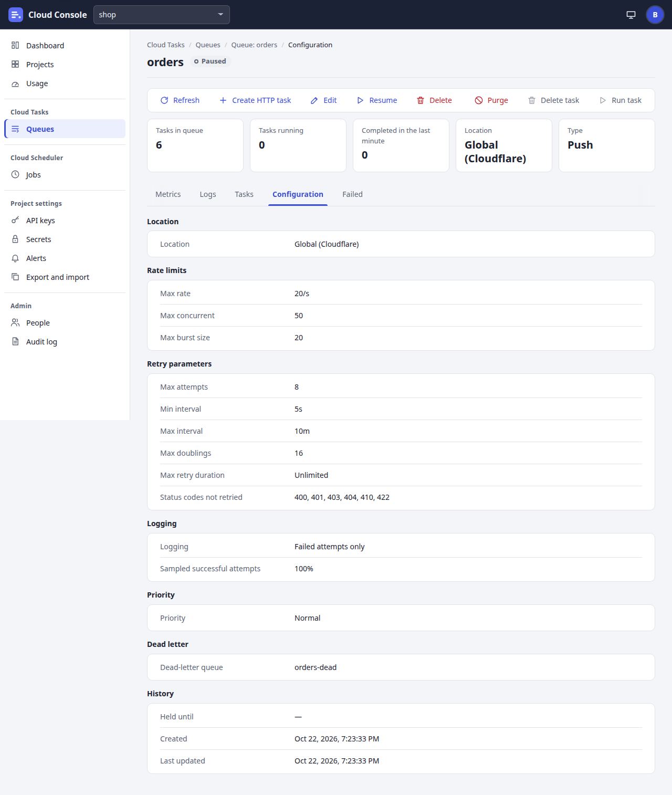Switch to the Tasks tab

[x=244, y=194]
